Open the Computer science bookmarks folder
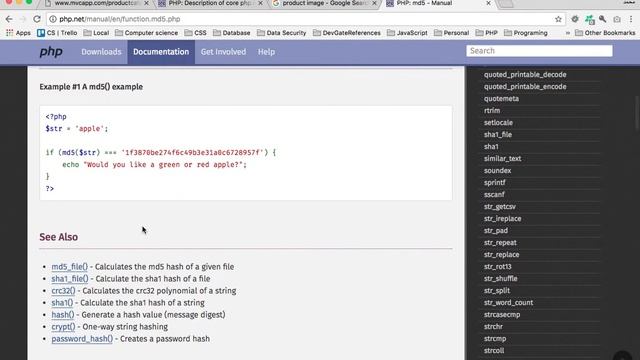The height and width of the screenshot is (360, 640). [147, 33]
